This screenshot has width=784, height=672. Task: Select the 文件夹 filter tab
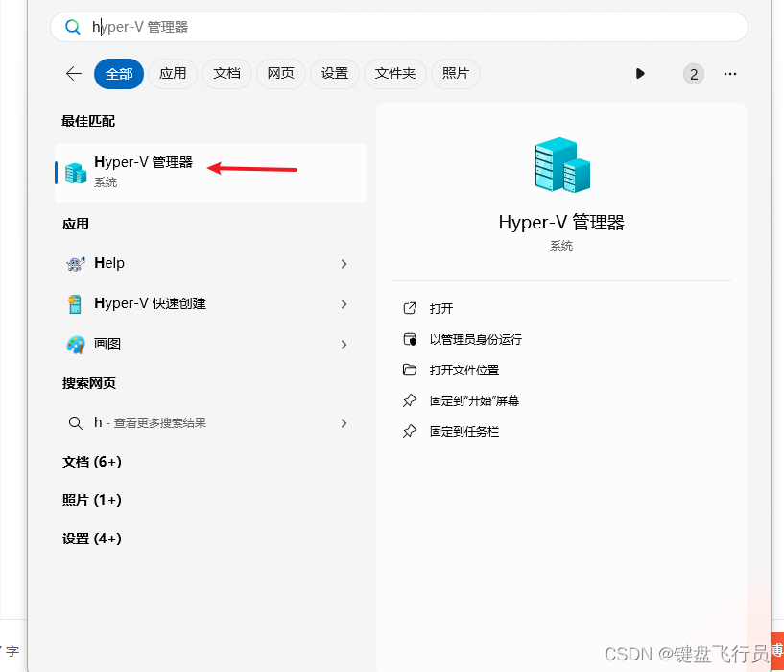coord(395,74)
